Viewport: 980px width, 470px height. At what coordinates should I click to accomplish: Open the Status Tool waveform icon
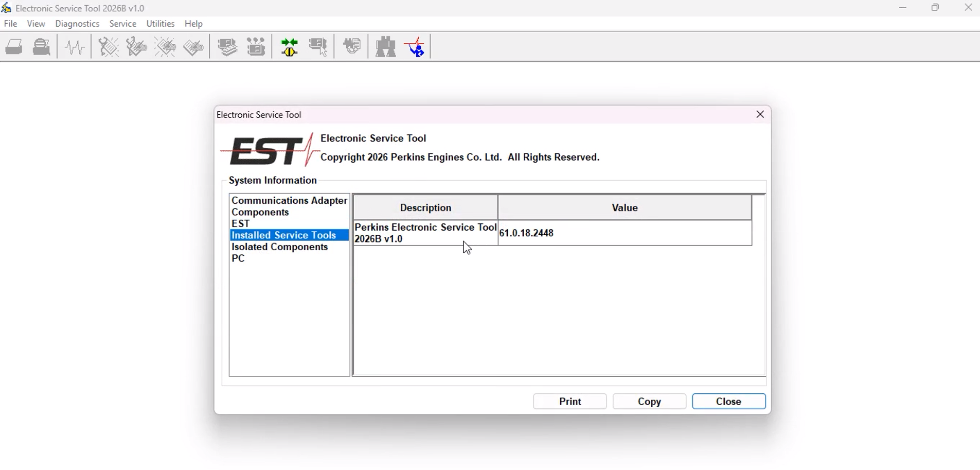coord(76,47)
